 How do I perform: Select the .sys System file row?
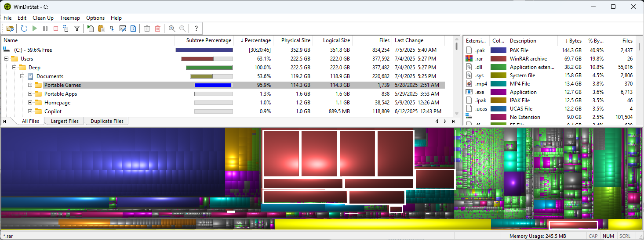click(x=549, y=75)
